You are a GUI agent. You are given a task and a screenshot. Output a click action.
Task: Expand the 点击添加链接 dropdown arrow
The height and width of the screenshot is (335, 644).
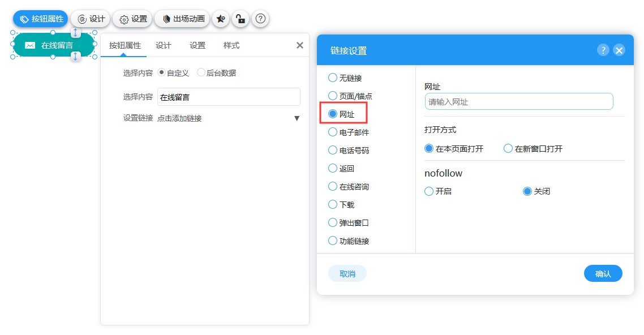[x=297, y=118]
